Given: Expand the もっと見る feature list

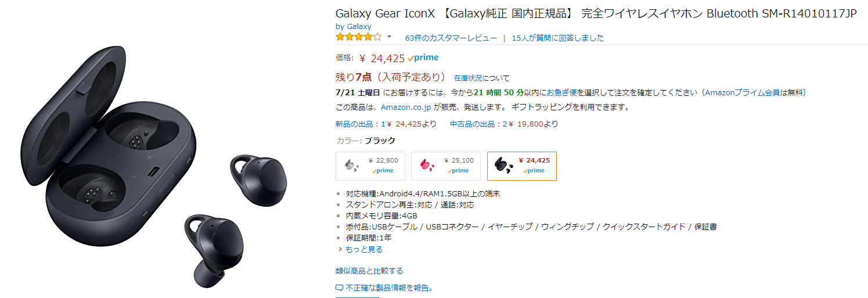Looking at the screenshot, I should click(x=363, y=249).
